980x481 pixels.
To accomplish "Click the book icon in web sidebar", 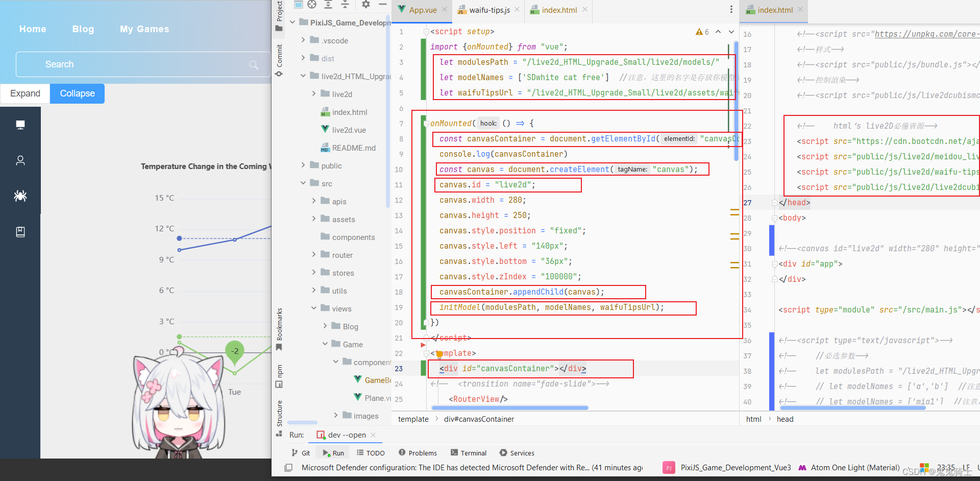I will click(x=20, y=232).
